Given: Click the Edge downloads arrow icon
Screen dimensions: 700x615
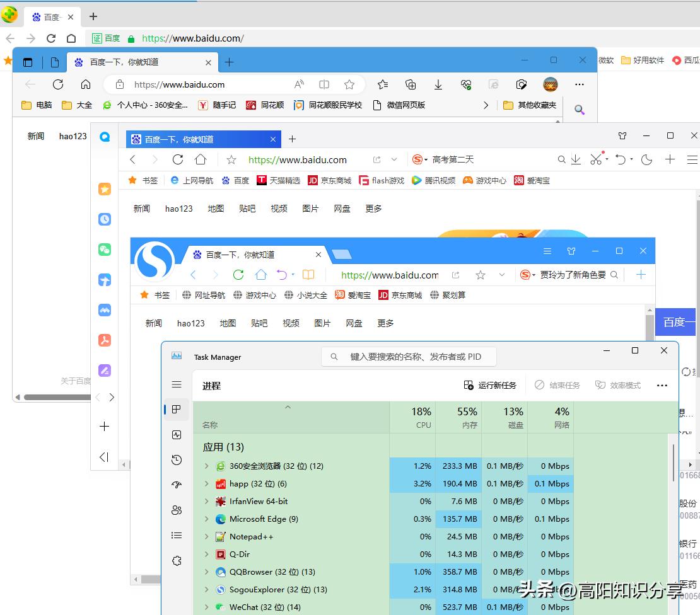Looking at the screenshot, I should pyautogui.click(x=438, y=84).
